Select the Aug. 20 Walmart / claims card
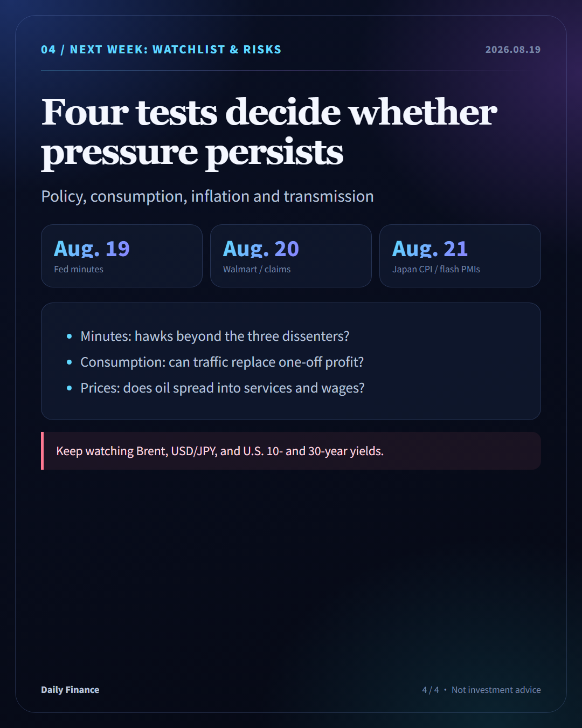The image size is (582, 728). tap(291, 256)
